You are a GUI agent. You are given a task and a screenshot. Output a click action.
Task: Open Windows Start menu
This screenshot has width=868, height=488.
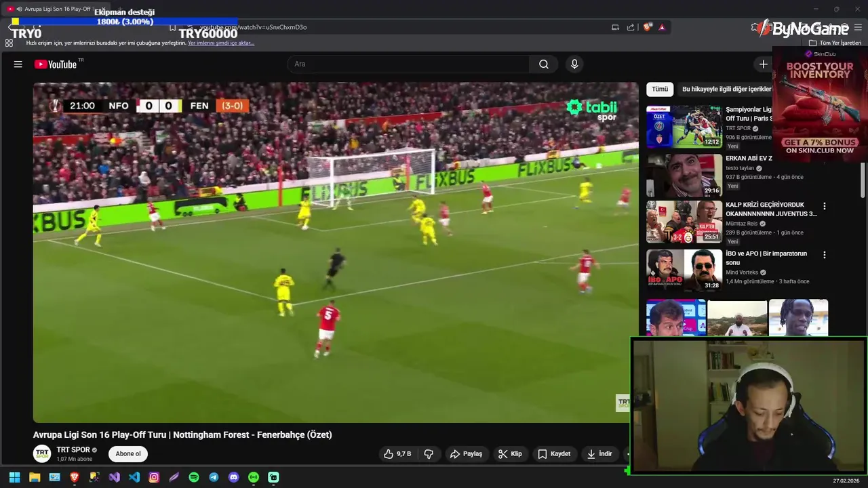[x=14, y=477]
